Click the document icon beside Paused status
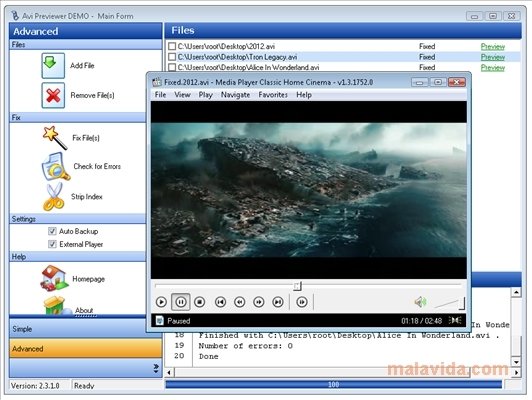532x400 pixels. [x=159, y=320]
